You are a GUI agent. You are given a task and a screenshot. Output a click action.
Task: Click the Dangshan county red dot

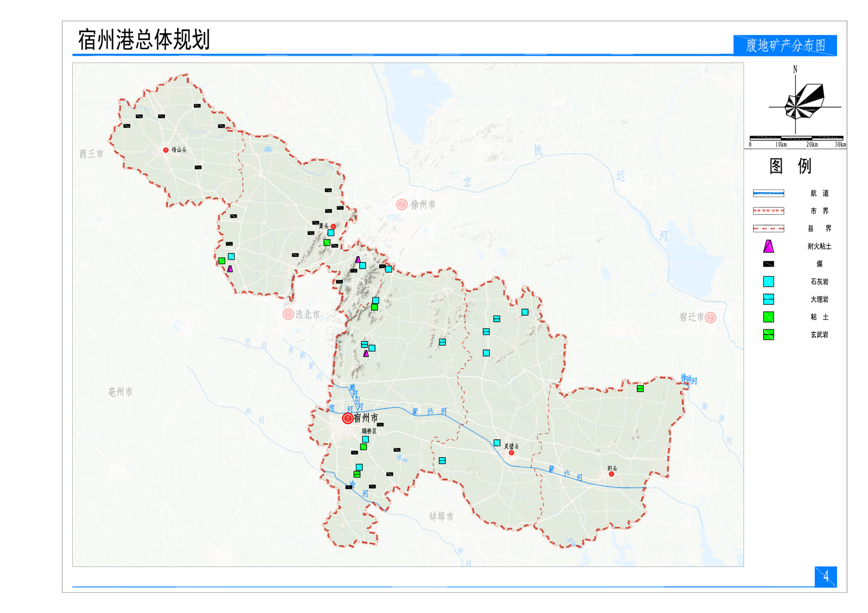click(x=166, y=150)
